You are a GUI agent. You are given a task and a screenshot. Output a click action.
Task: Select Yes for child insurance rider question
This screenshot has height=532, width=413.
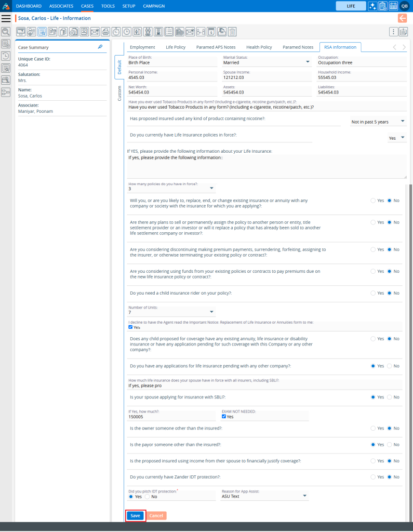372,293
